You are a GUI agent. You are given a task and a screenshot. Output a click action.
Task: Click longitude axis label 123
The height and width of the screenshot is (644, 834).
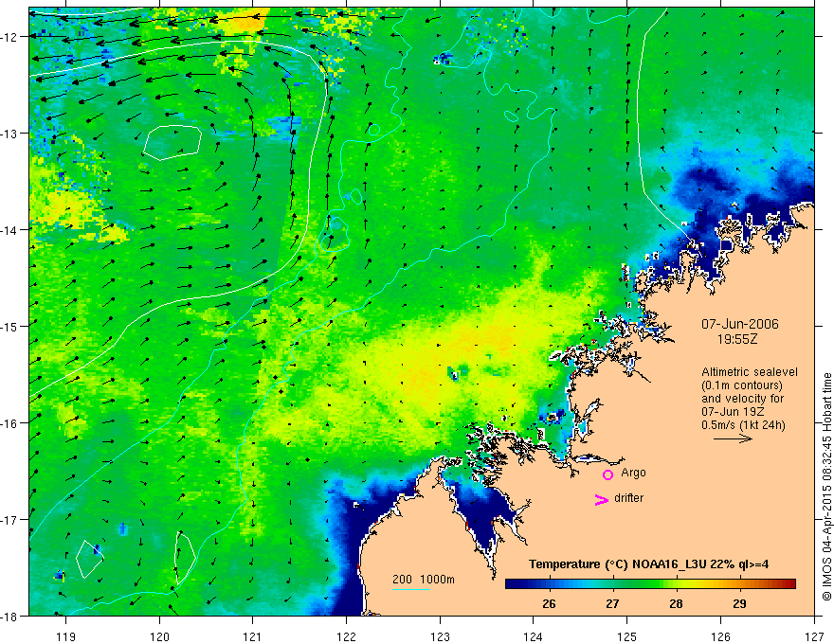tap(440, 636)
